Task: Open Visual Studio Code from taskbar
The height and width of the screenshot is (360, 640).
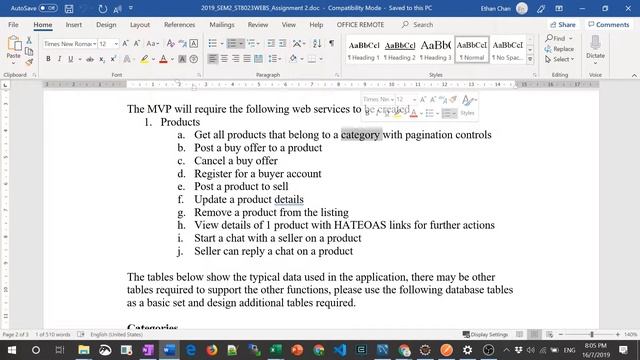Action: click(340, 350)
